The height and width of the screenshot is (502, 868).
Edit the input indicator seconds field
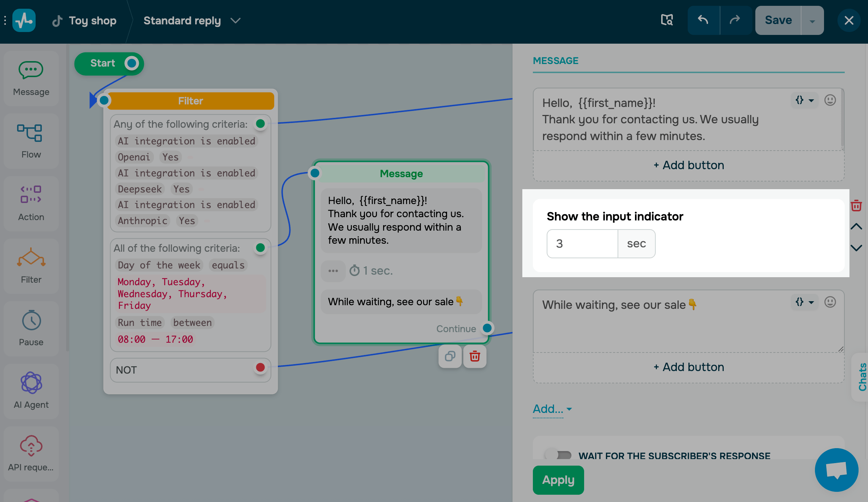point(582,243)
